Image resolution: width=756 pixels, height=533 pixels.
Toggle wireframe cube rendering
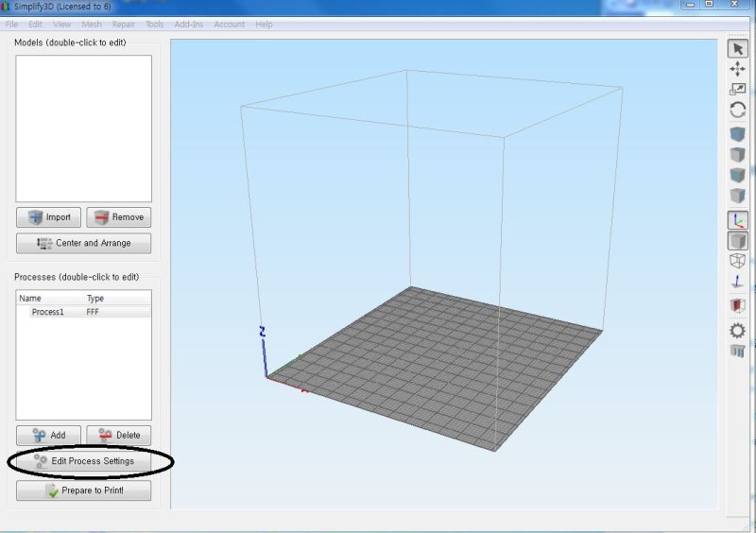(x=737, y=261)
